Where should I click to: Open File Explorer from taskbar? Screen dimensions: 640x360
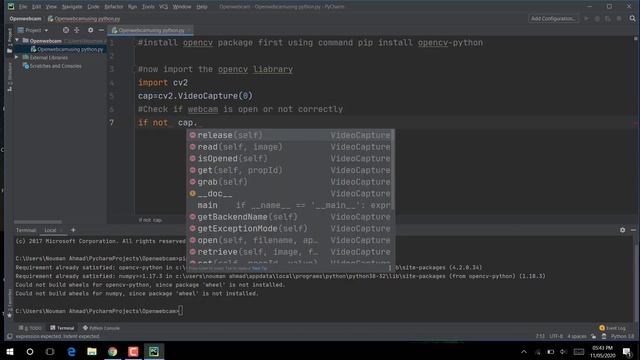tap(92, 351)
